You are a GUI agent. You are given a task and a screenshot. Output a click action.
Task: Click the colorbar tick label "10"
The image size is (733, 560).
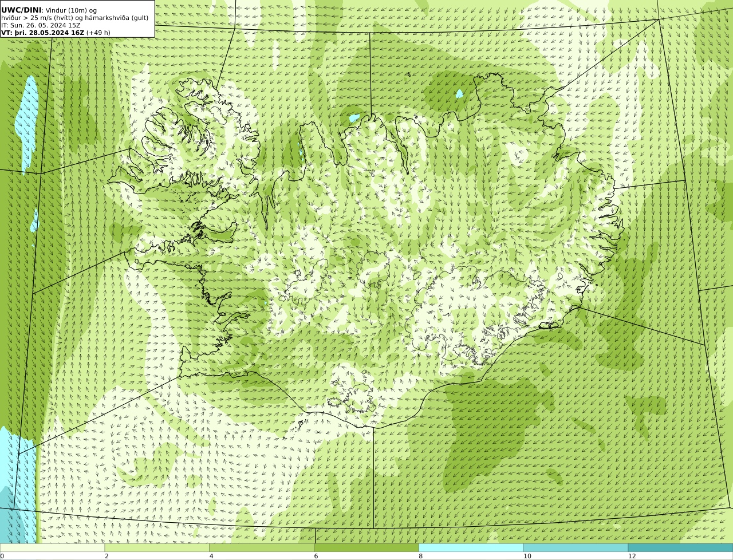click(527, 556)
